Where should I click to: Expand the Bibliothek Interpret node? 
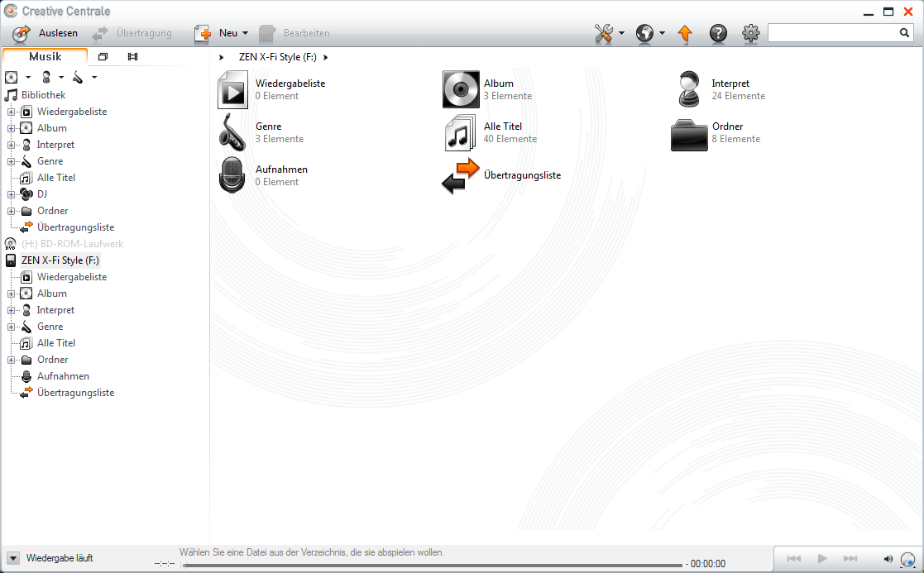pyautogui.click(x=11, y=145)
